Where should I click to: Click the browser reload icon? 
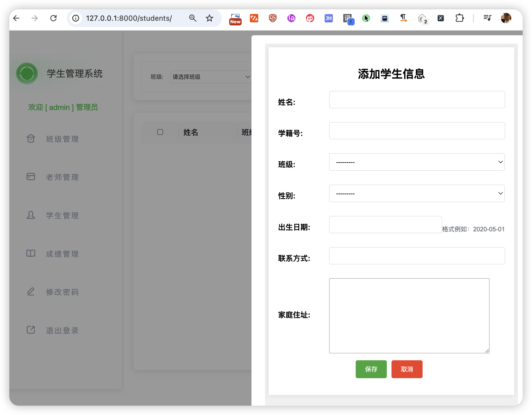[53, 18]
